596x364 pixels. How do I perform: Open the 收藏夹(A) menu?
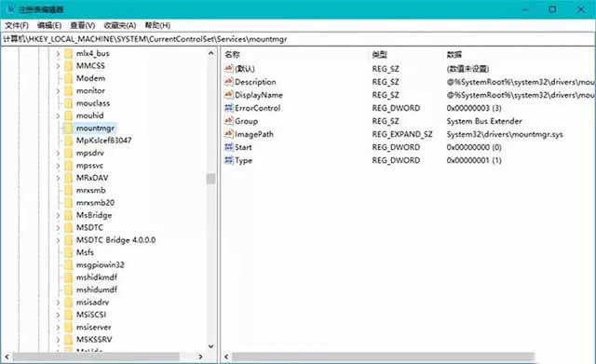coord(120,25)
